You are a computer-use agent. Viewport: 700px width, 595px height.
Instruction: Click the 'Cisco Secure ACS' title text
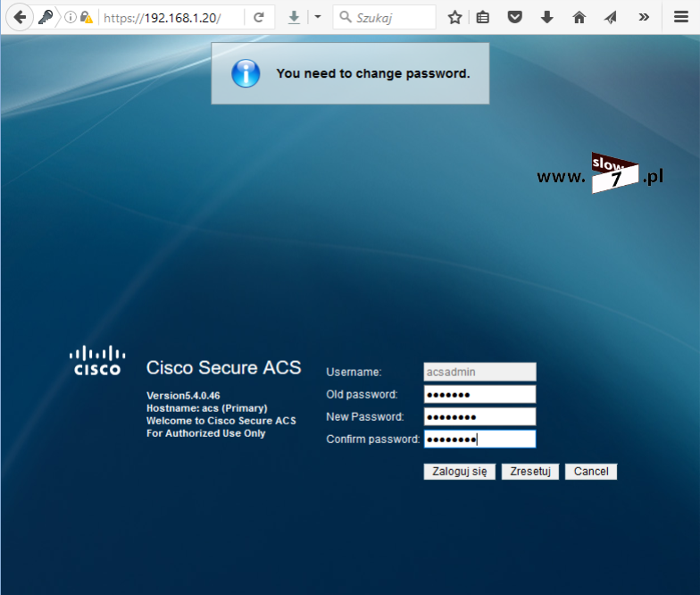[223, 368]
